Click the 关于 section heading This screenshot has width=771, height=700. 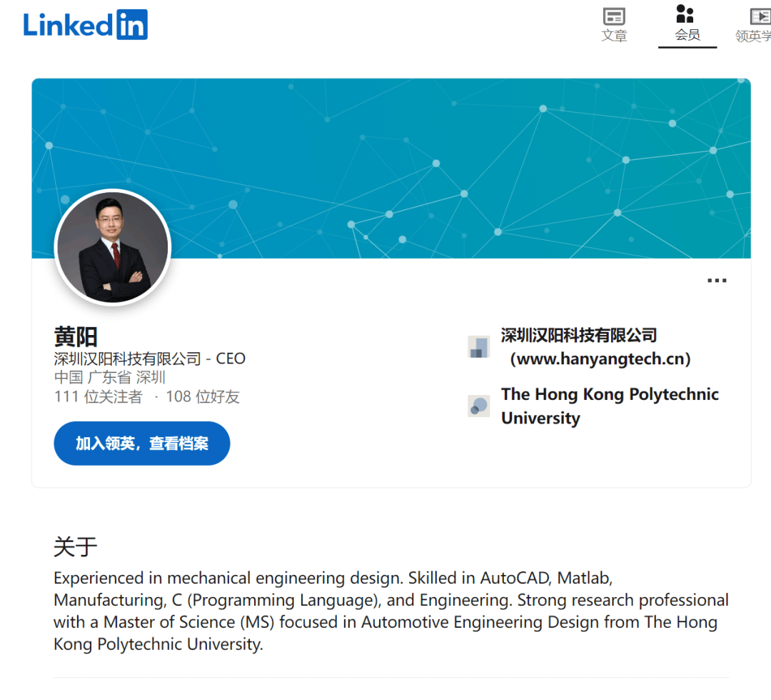pyautogui.click(x=75, y=547)
